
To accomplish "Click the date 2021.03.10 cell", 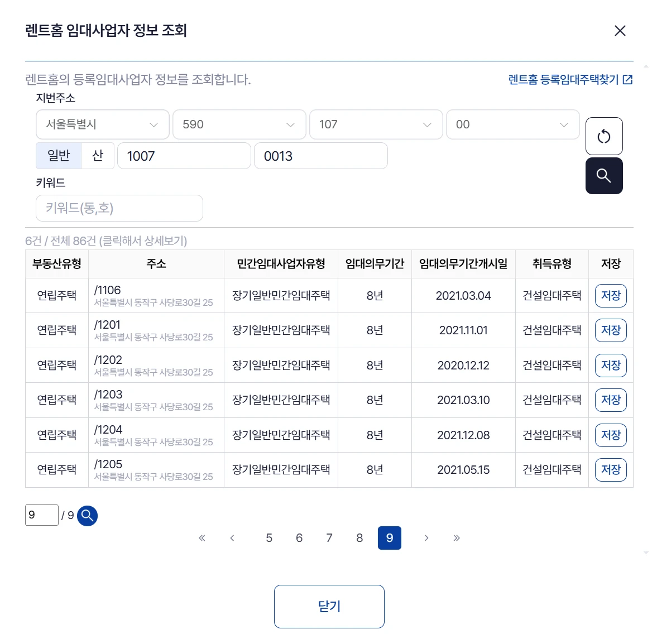I will 463,400.
